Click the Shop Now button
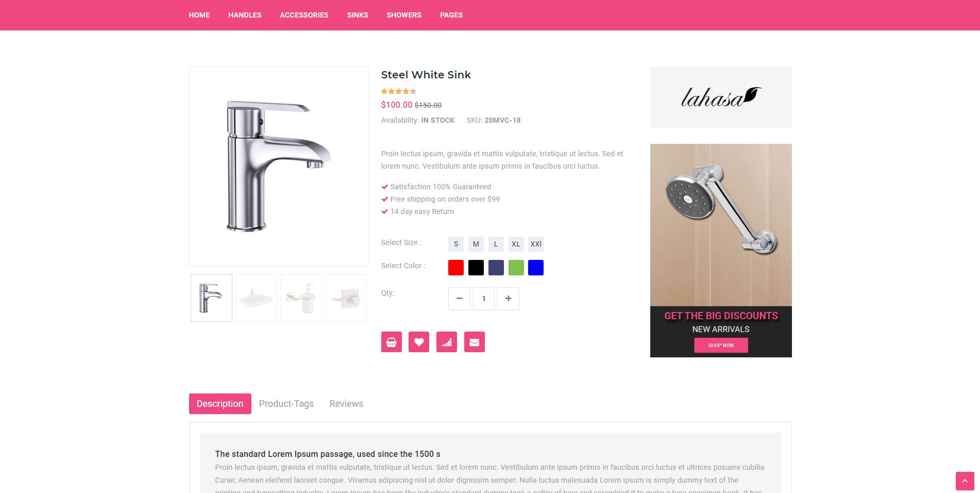Image resolution: width=980 pixels, height=493 pixels. pos(721,345)
